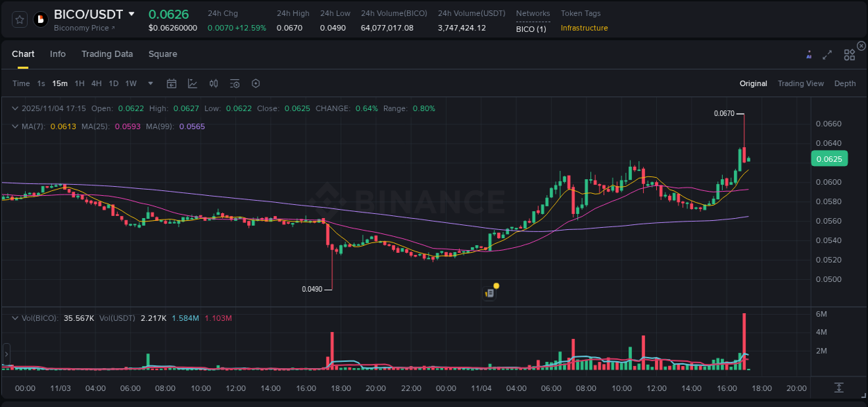Switch to the Depth chart view
This screenshot has height=407, width=868.
844,83
